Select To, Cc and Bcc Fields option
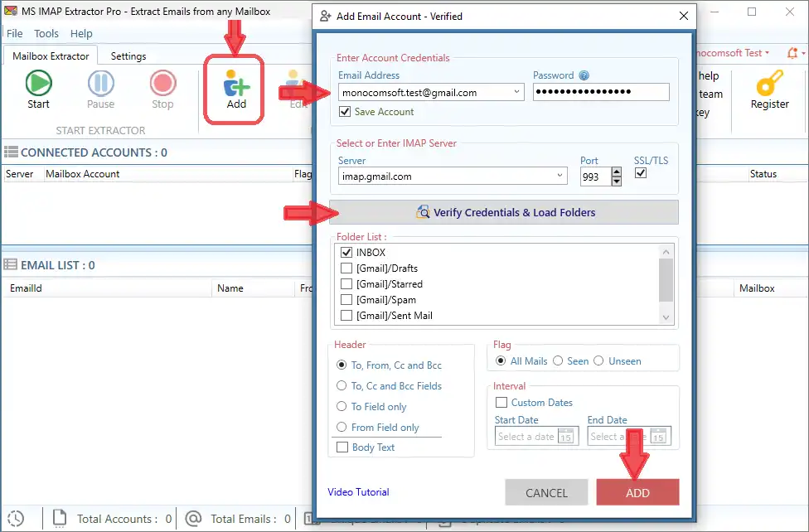The width and height of the screenshot is (809, 532). tap(341, 385)
